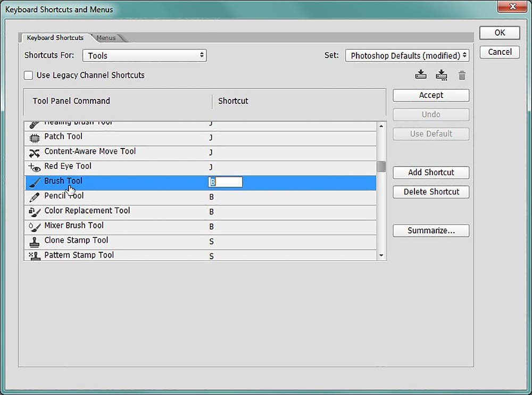The image size is (532, 395).
Task: Delete the current shortcut set via trash icon
Action: coord(462,76)
